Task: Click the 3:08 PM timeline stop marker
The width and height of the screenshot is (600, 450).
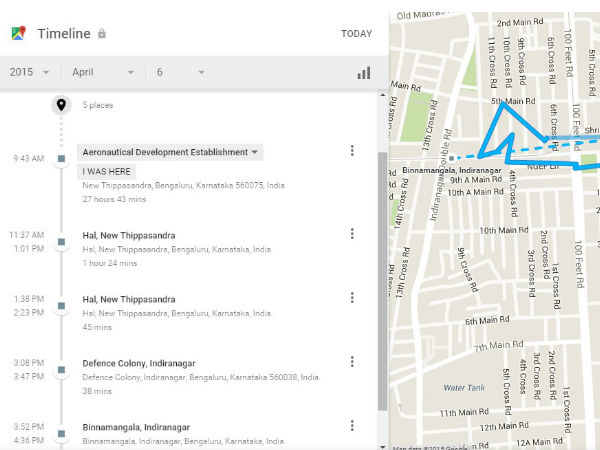Action: (x=61, y=369)
